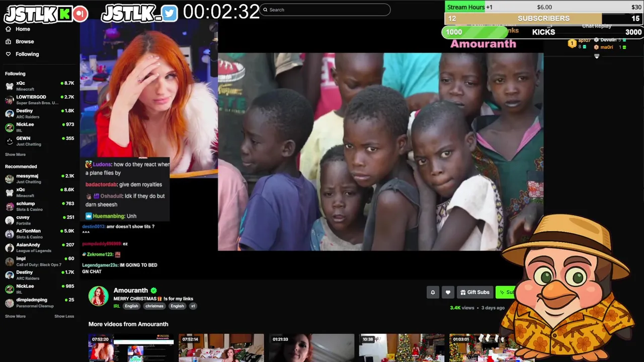Open cuvey's channel avatar
The height and width of the screenshot is (362, 644).
point(9,220)
